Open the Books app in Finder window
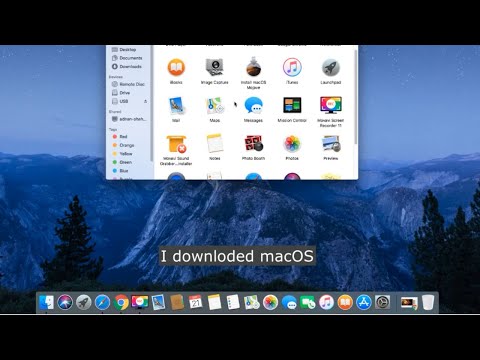Viewport: 480px width, 360px height. pos(176,68)
